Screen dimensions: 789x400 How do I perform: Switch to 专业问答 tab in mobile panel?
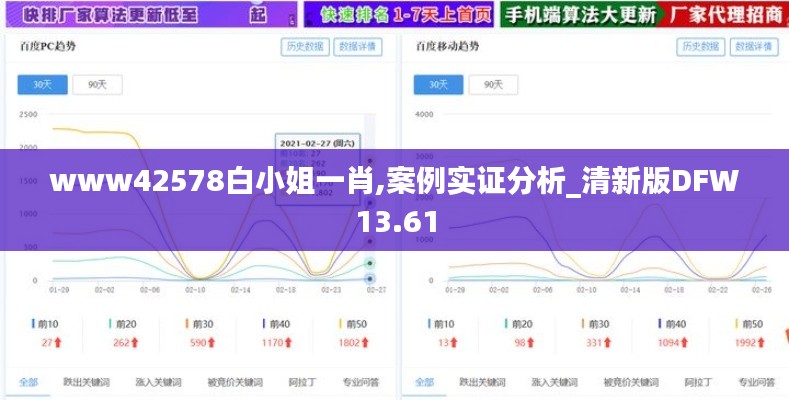point(757,382)
